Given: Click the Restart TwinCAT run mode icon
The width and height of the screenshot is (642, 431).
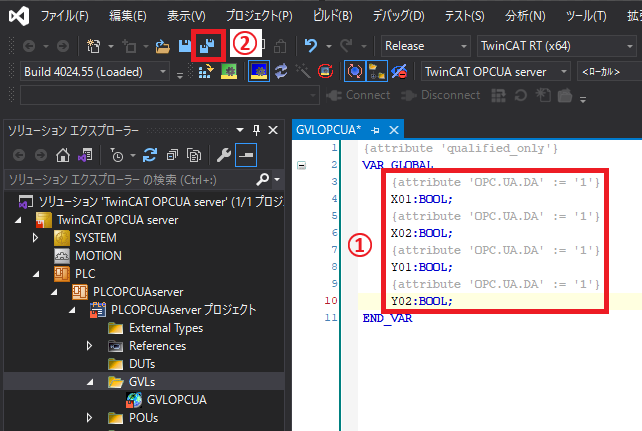Looking at the screenshot, I should coord(229,72).
